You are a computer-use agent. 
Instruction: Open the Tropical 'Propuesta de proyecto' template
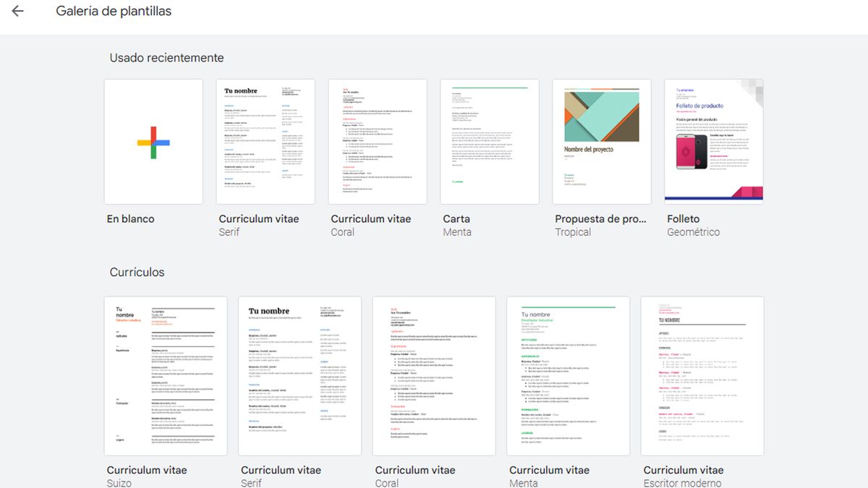point(601,141)
